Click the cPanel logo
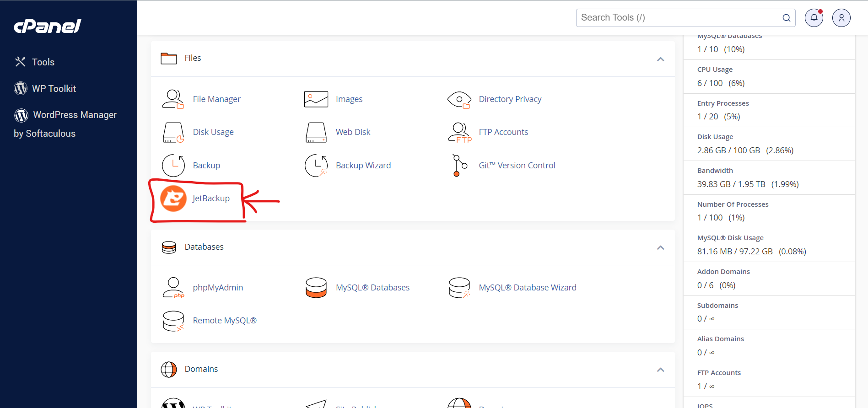This screenshot has width=868, height=408. click(48, 26)
